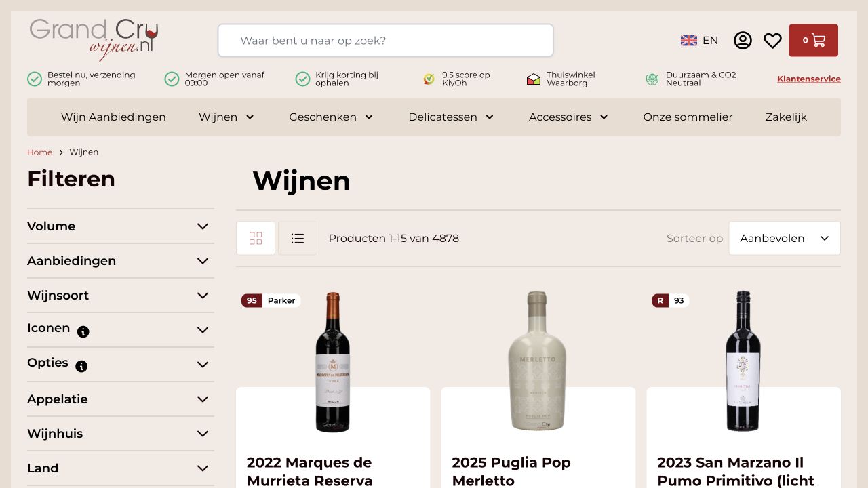Click the San Marzano Primitivo bottle image

(743, 361)
